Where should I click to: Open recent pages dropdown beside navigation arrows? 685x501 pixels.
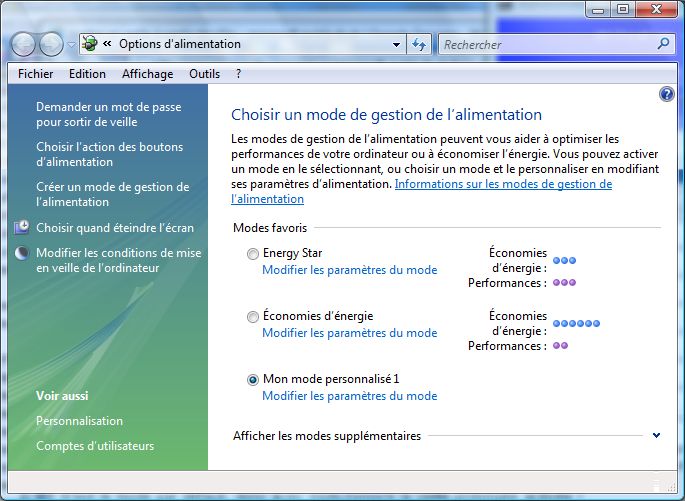pyautogui.click(x=71, y=45)
